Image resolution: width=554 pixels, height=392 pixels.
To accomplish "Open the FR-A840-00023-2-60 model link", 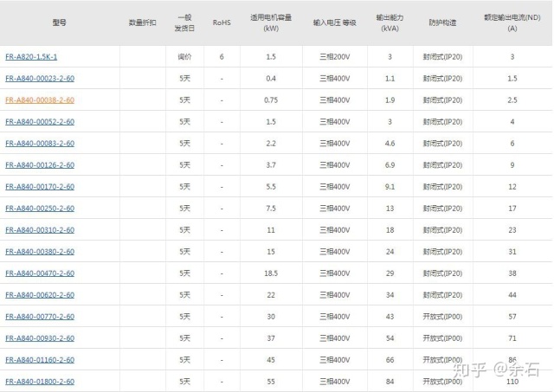I will pos(40,79).
